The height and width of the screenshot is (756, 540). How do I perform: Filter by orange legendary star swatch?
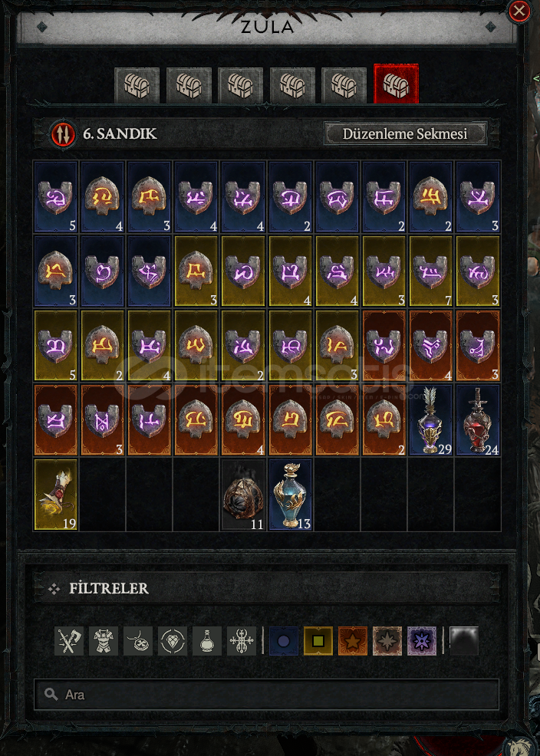[353, 641]
